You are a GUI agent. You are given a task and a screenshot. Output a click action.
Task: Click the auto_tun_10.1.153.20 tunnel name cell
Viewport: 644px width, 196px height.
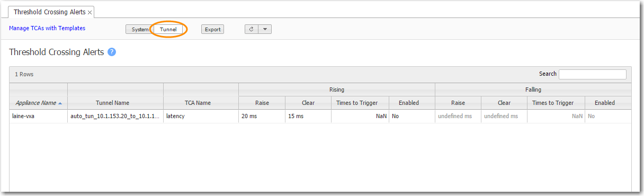[x=115, y=116]
